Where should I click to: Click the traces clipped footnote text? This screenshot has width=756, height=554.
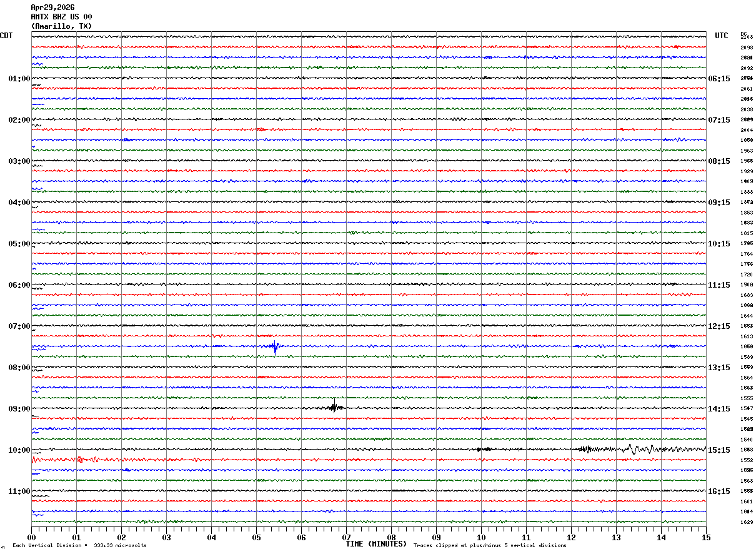[490, 546]
